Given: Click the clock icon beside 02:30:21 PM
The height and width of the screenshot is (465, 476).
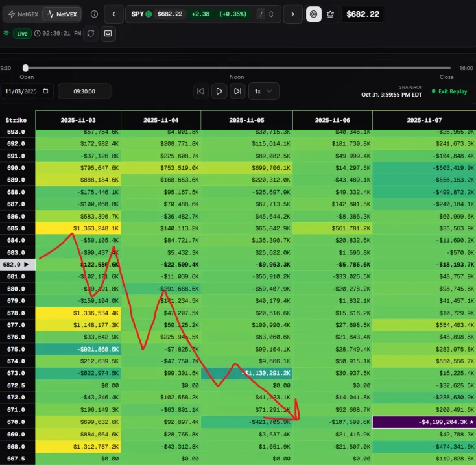Looking at the screenshot, I should click(38, 33).
